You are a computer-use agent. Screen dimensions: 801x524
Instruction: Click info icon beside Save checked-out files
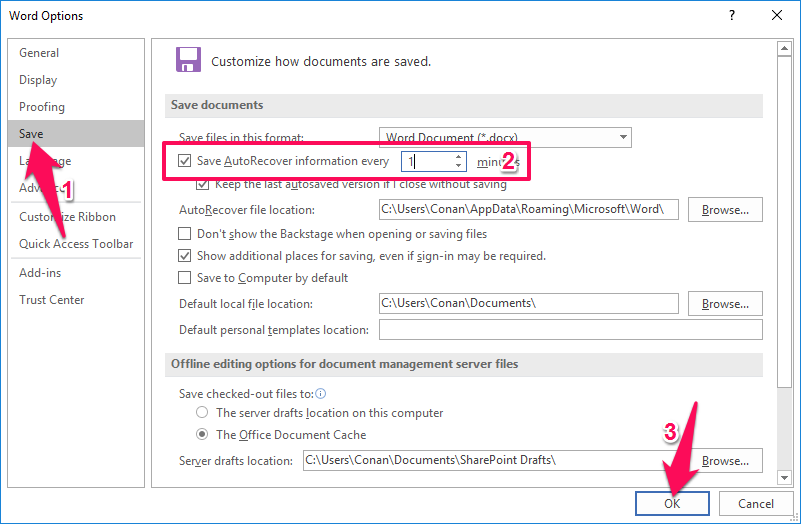coord(320,394)
